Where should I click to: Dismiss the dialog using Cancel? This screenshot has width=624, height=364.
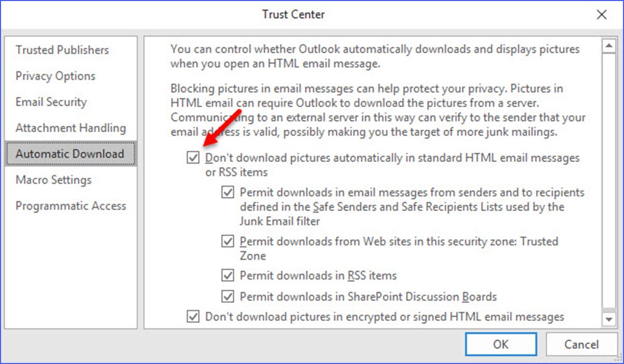pos(582,344)
